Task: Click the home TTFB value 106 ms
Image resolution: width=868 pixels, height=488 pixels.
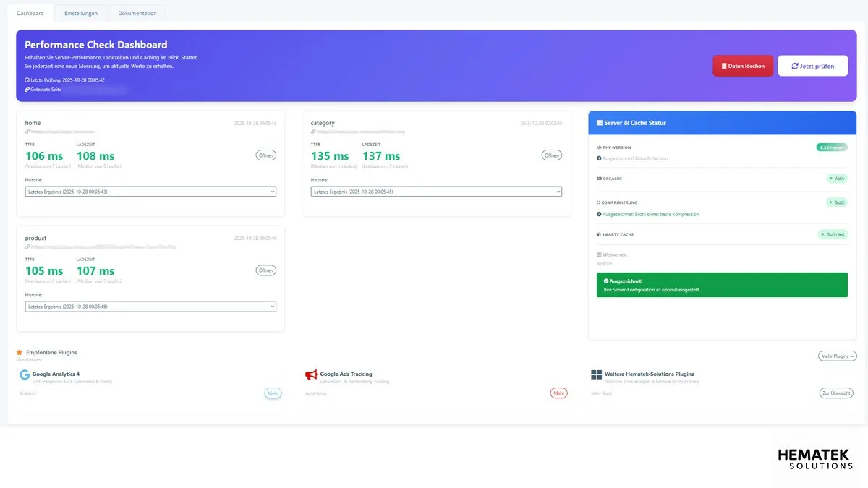Action: pyautogui.click(x=44, y=155)
